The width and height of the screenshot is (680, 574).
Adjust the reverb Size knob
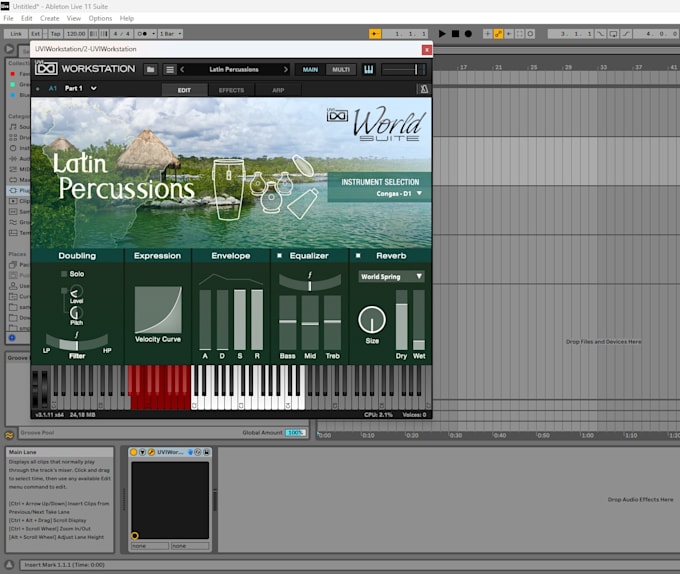coord(372,320)
